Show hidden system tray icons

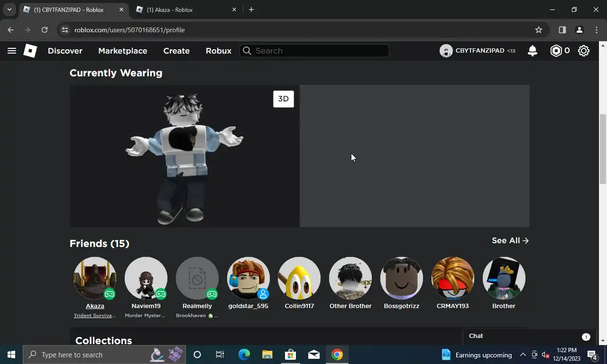click(523, 355)
